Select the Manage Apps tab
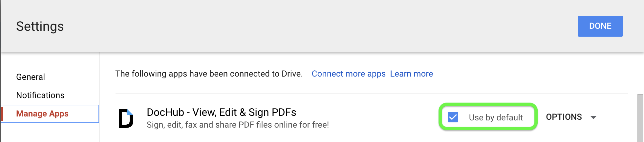Viewport: 644px width, 142px height. coord(42,114)
